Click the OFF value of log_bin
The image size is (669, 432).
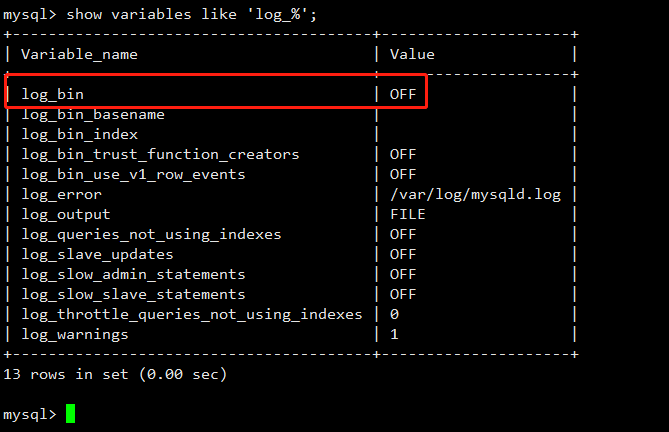(403, 94)
